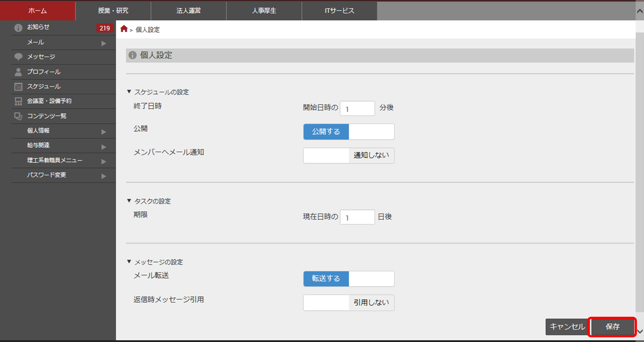The width and height of the screenshot is (644, 342).
Task: Expand the メール submenu arrow
Action: click(104, 43)
